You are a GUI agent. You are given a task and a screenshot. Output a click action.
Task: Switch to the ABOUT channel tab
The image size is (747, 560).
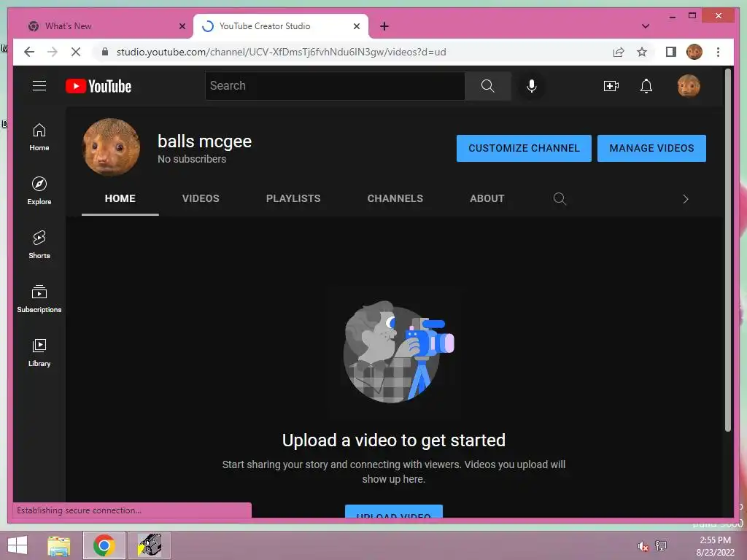click(487, 198)
